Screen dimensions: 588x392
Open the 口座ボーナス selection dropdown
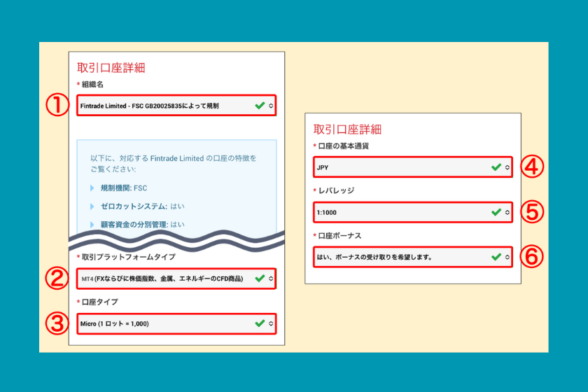tap(412, 257)
